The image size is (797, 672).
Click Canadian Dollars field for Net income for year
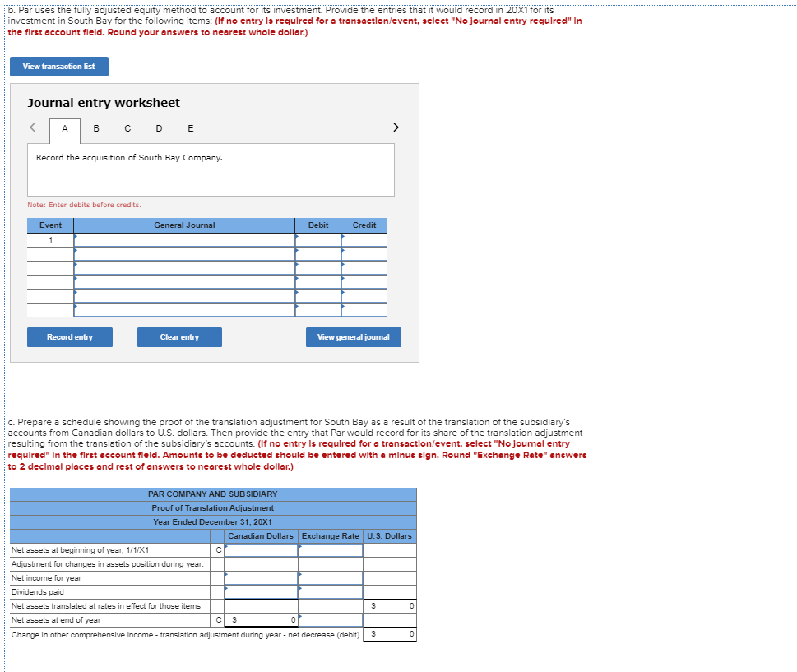click(262, 578)
